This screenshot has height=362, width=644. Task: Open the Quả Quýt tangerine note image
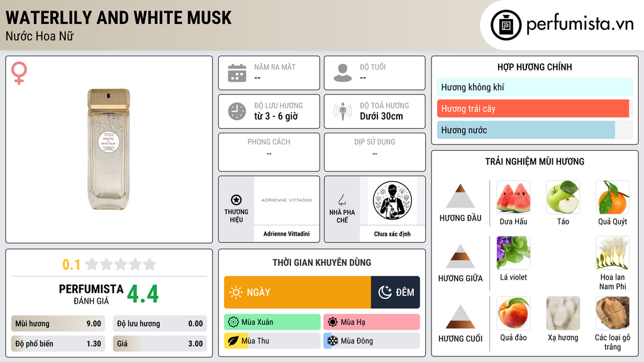click(613, 197)
